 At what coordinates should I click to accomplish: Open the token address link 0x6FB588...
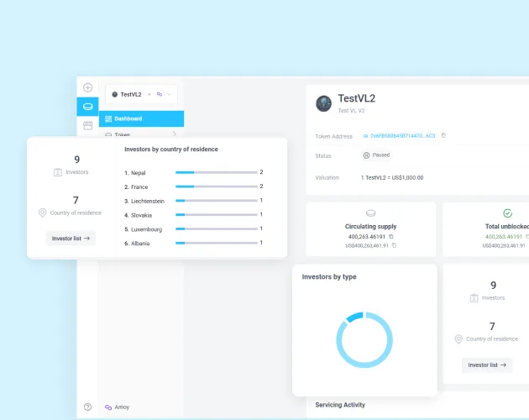(402, 136)
